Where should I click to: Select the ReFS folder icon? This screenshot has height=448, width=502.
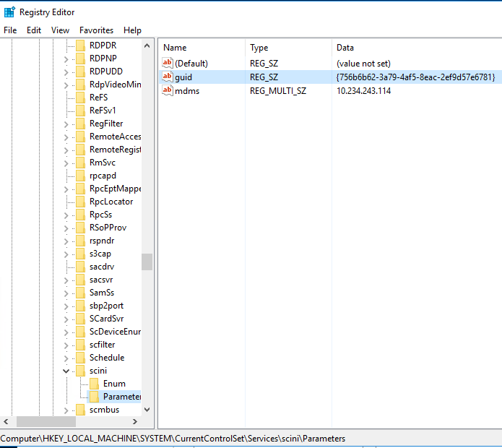point(81,98)
